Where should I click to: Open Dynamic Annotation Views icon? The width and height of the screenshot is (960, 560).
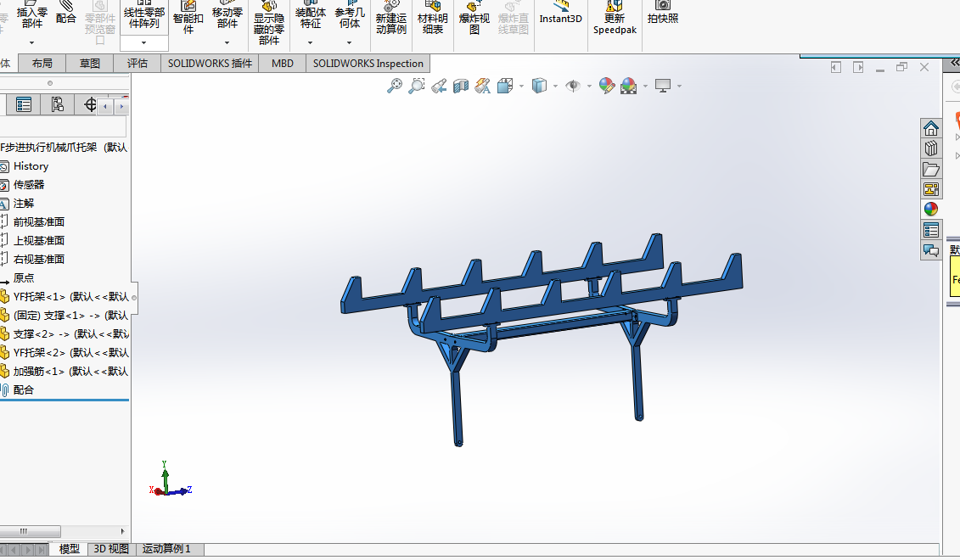[482, 86]
